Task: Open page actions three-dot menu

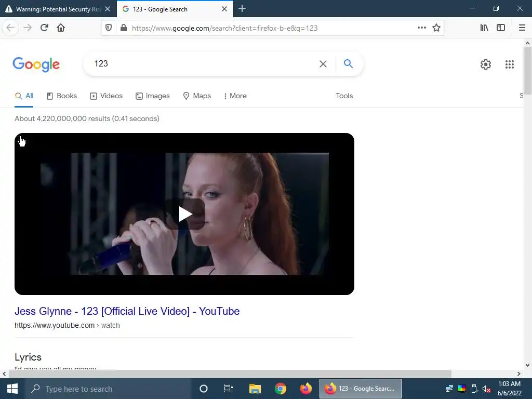Action: (x=422, y=28)
